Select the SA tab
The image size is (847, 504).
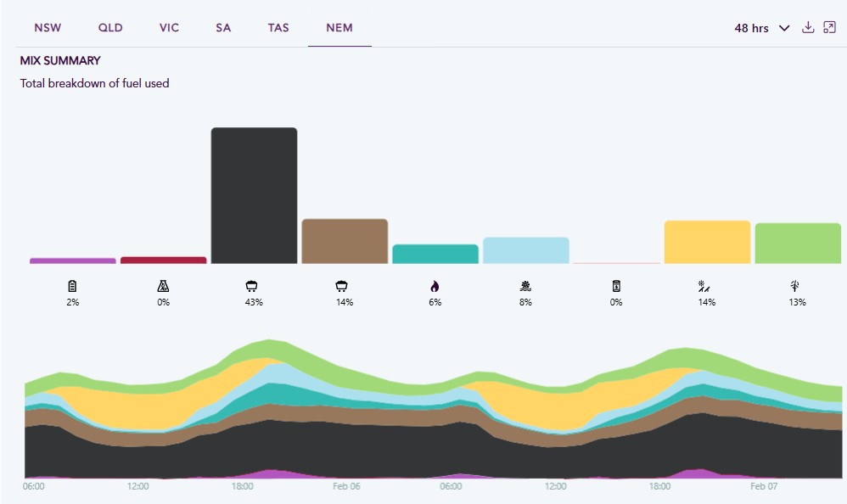[x=223, y=27]
